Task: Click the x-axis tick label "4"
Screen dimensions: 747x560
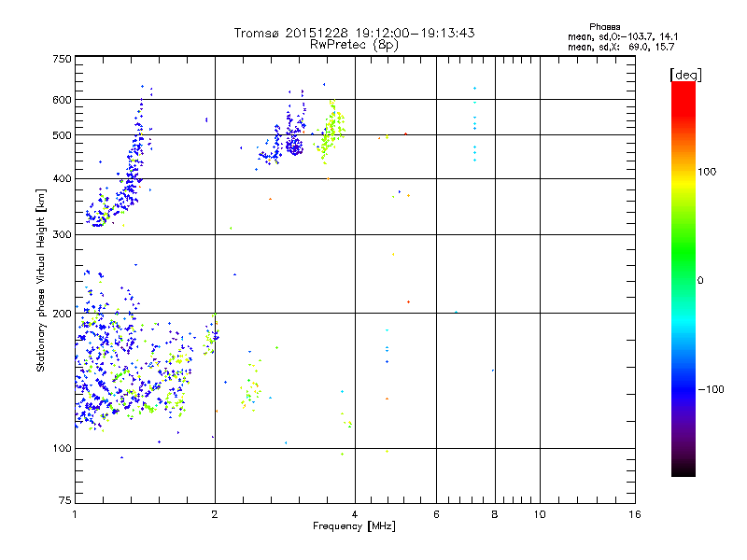Action: pyautogui.click(x=355, y=514)
